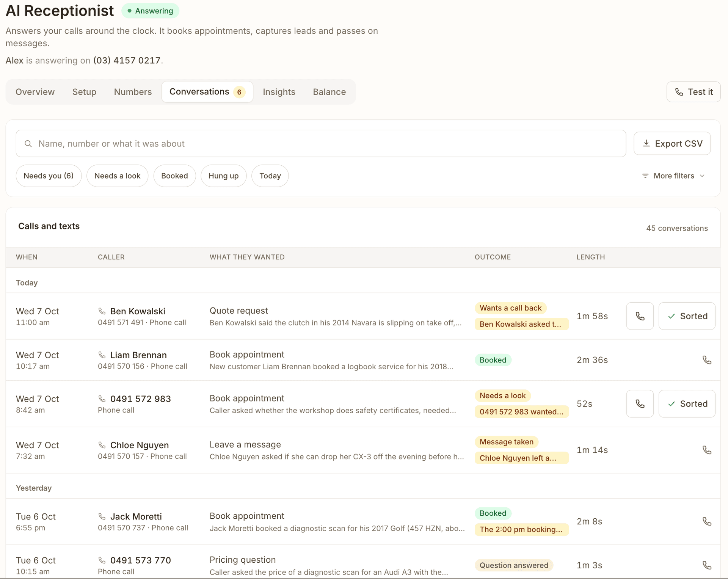The width and height of the screenshot is (728, 579).
Task: Click phone icon on 0491 573 770 row
Action: 707,565
